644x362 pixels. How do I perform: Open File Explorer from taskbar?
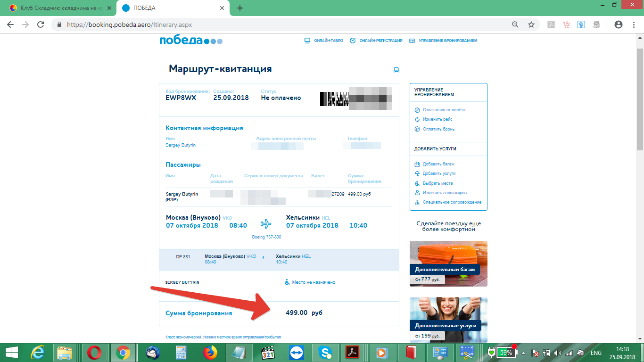pos(64,353)
